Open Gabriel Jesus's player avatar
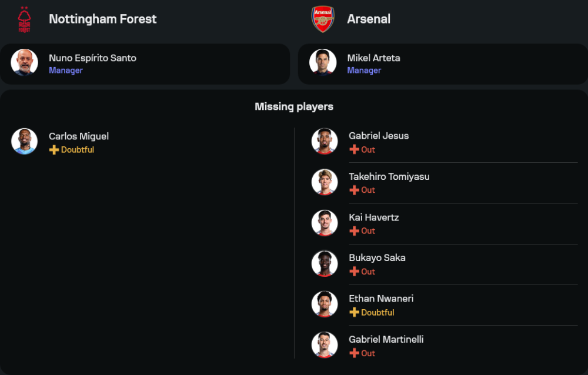The height and width of the screenshot is (375, 588). (x=325, y=142)
